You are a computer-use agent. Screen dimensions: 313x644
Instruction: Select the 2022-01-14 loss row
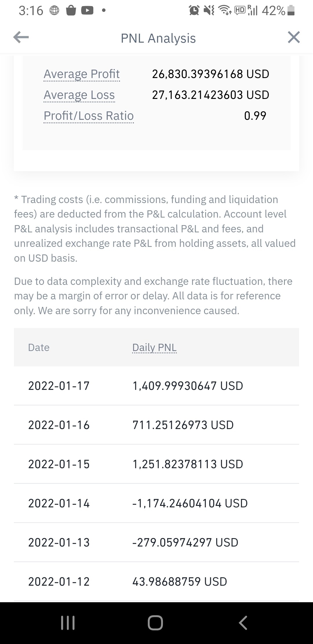pos(156,503)
